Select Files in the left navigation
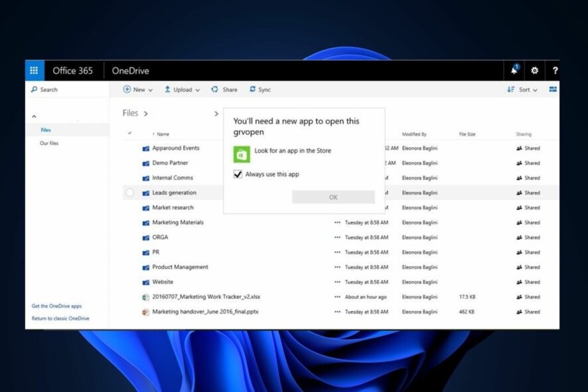588x392 pixels. pyautogui.click(x=46, y=130)
